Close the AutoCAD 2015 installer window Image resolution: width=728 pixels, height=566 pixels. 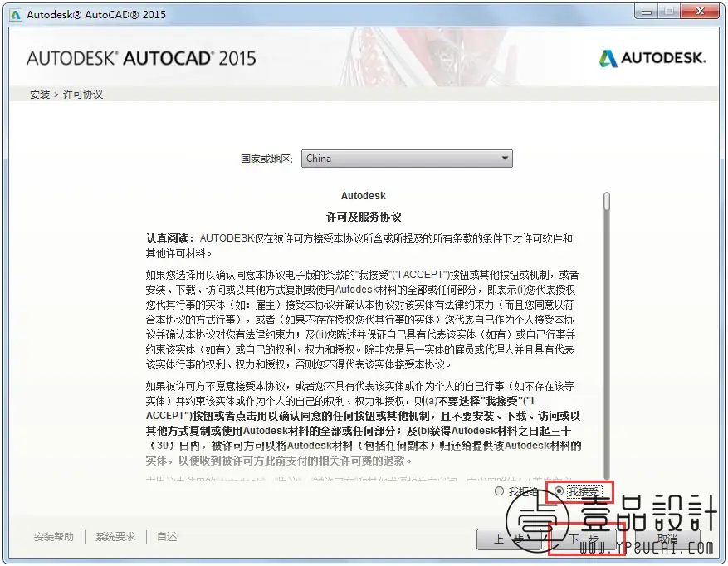coord(700,12)
